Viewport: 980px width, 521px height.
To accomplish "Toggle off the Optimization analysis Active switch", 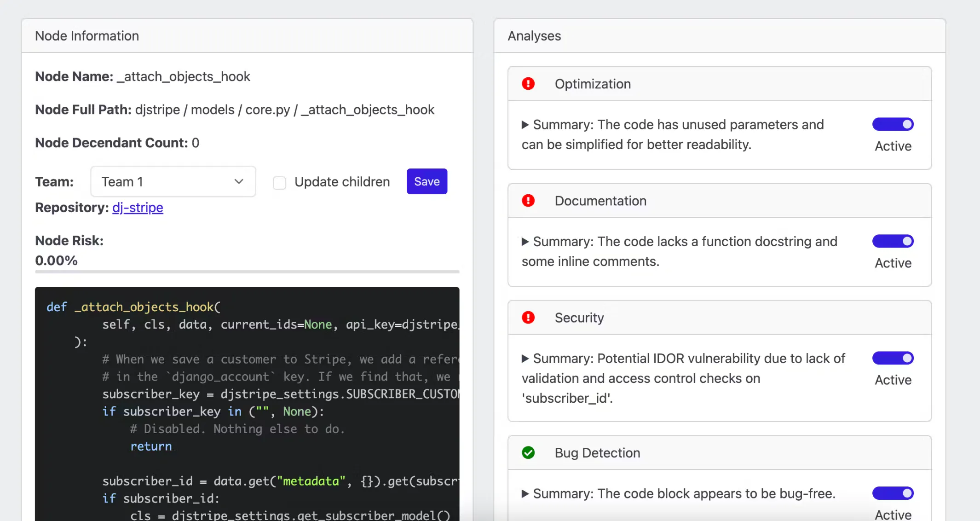I will (x=893, y=124).
